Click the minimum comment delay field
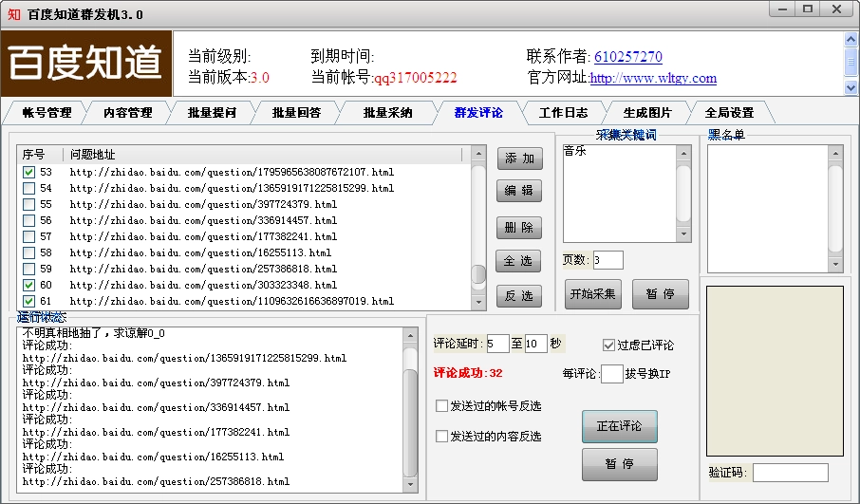Viewport: 860px width, 504px height. pos(497,344)
